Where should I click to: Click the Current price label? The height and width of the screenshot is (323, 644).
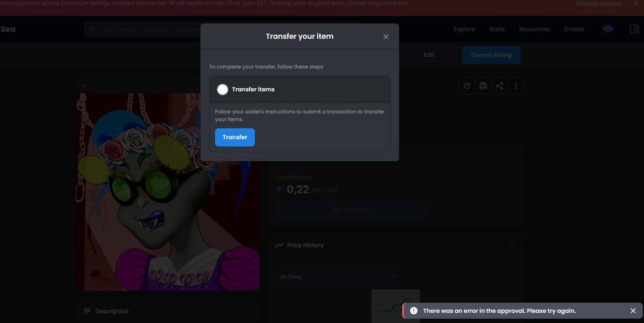click(292, 177)
